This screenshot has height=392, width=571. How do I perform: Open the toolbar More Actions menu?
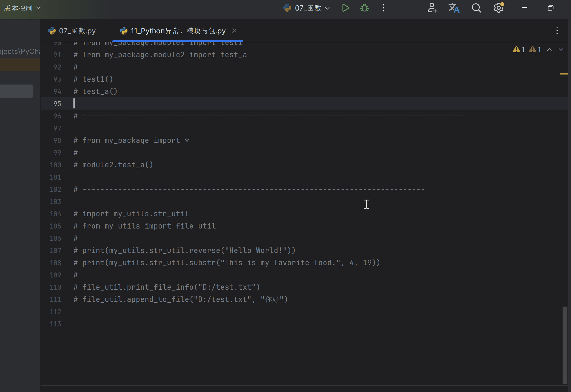tap(383, 8)
